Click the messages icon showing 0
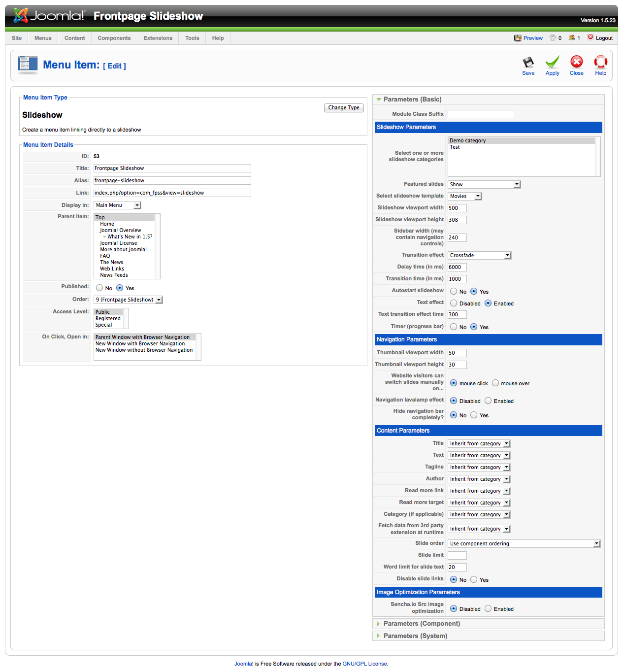 553,37
